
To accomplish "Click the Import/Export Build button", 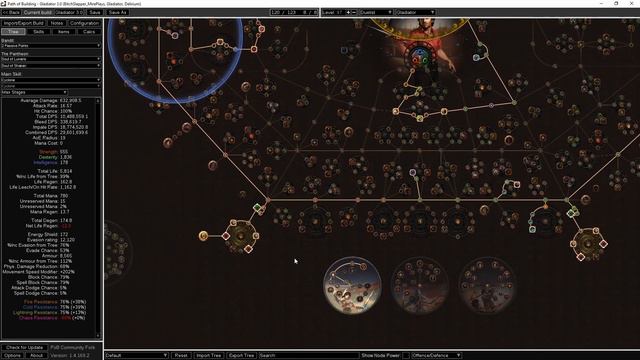I will pos(24,23).
